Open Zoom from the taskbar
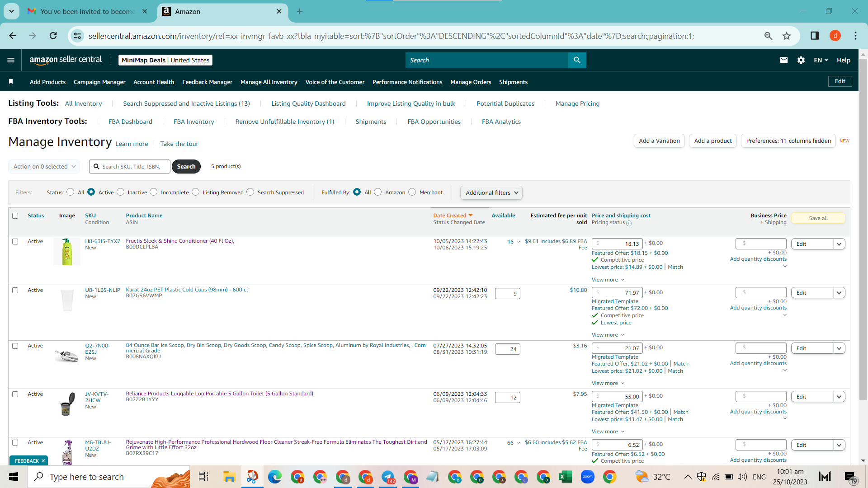 tap(587, 477)
